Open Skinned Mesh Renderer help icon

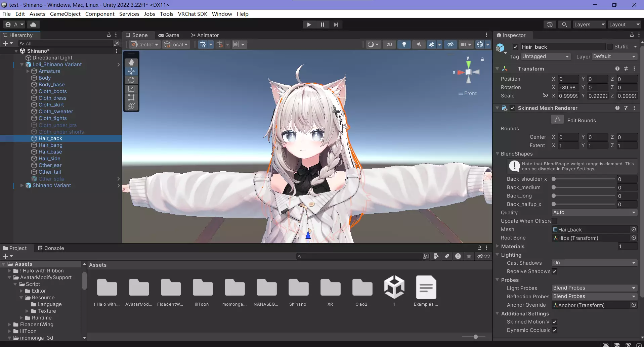[x=617, y=108]
